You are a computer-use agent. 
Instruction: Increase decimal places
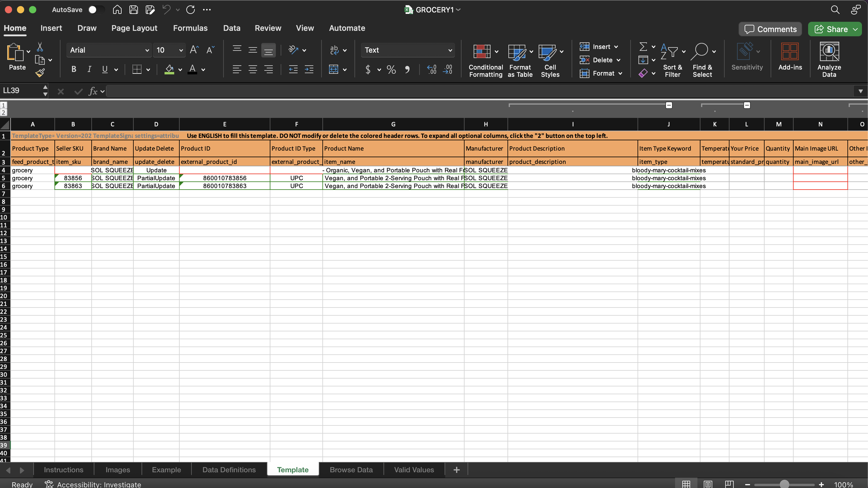tap(432, 70)
